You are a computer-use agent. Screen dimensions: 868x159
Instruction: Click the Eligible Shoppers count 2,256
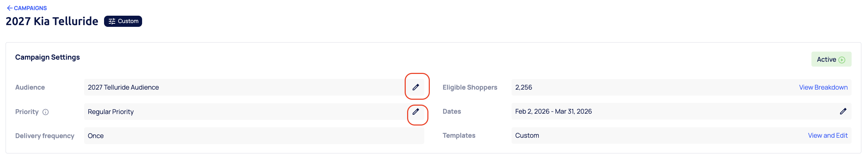[523, 87]
